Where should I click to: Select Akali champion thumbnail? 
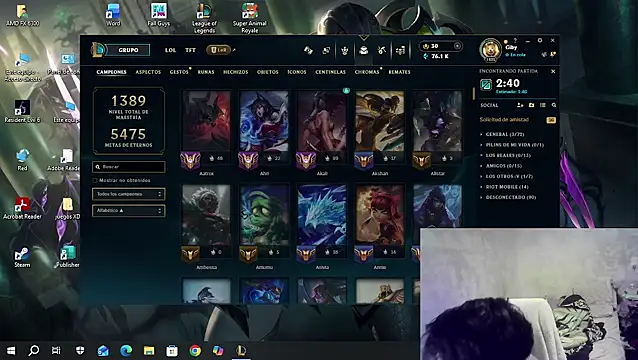point(322,121)
